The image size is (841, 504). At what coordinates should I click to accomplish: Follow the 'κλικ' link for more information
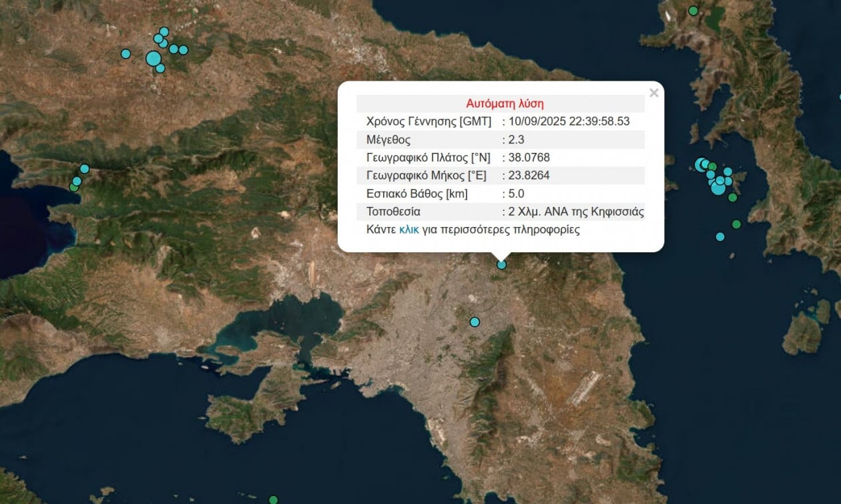click(x=408, y=230)
